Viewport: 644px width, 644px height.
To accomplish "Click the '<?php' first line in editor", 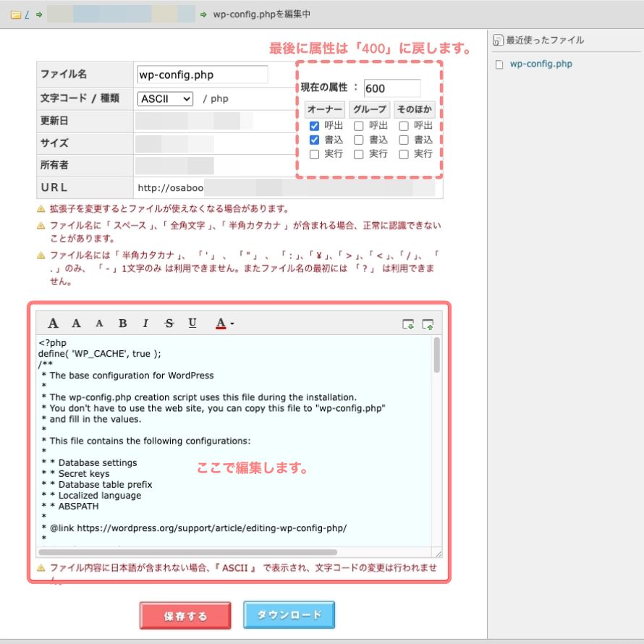I will point(52,342).
